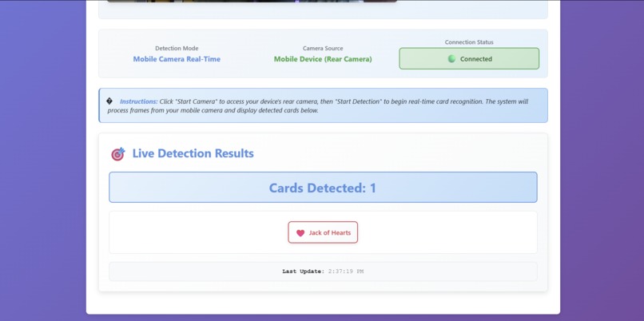Click the Instructions label in blue info box

139,101
